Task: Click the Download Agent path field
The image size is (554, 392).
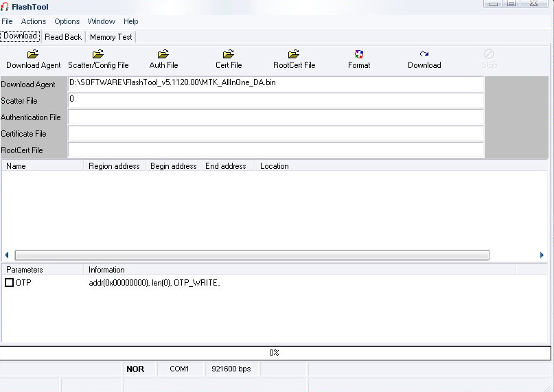Action: coord(275,84)
